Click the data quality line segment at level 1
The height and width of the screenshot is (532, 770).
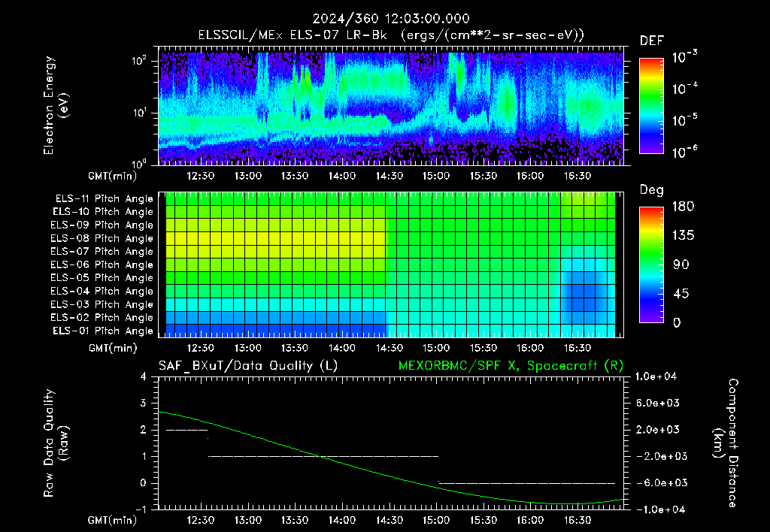(323, 456)
